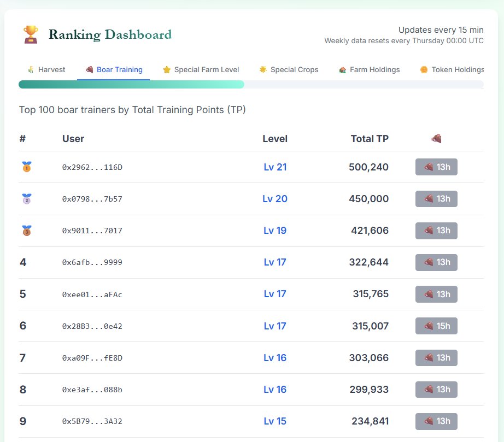This screenshot has width=504, height=442.
Task: Click the Total TP value 500,240
Action: 368,167
